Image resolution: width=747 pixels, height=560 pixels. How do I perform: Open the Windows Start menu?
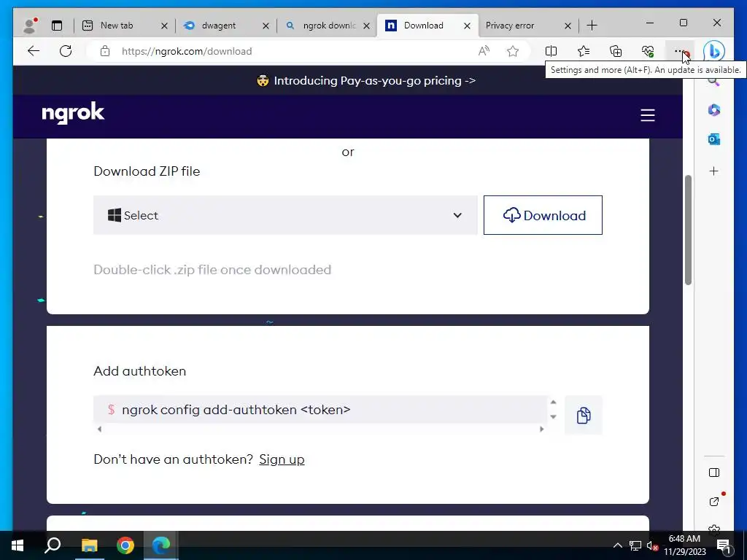[x=18, y=545]
